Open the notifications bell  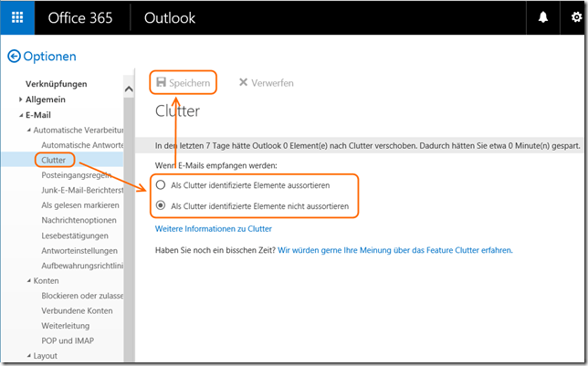tap(543, 18)
